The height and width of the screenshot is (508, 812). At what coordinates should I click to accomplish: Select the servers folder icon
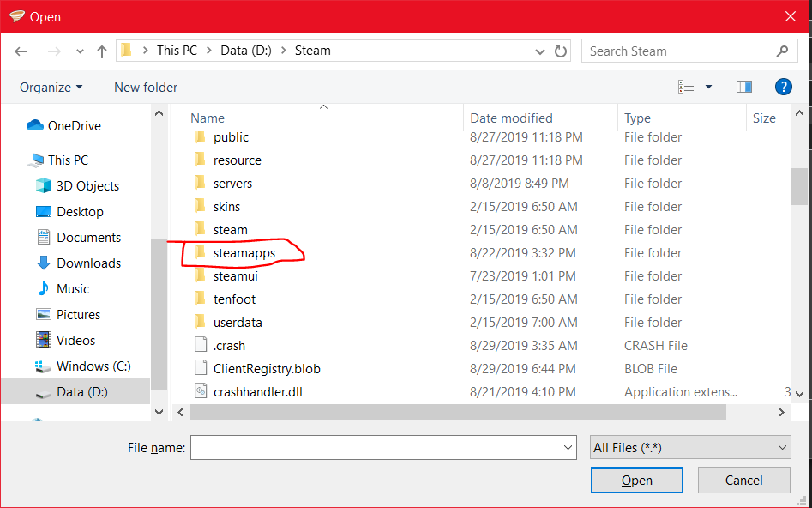[200, 183]
